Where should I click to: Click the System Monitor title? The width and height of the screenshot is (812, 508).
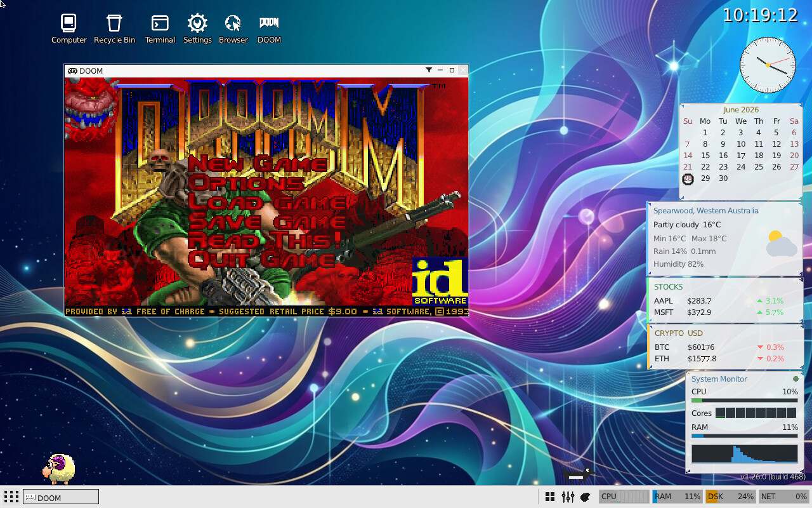click(719, 379)
